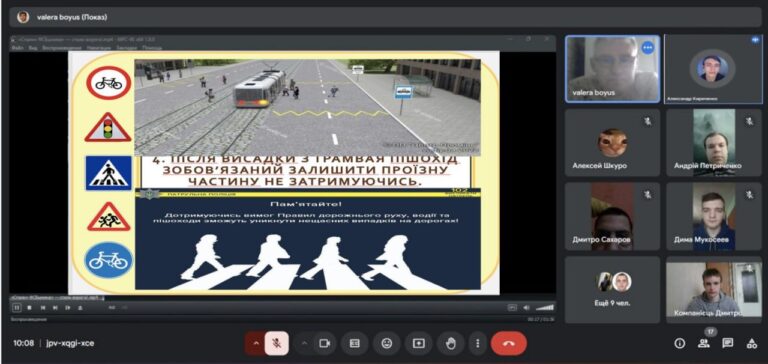Viewport: 768px width, 364px height.
Task: Adjust the media player volume slider
Action: 545,308
